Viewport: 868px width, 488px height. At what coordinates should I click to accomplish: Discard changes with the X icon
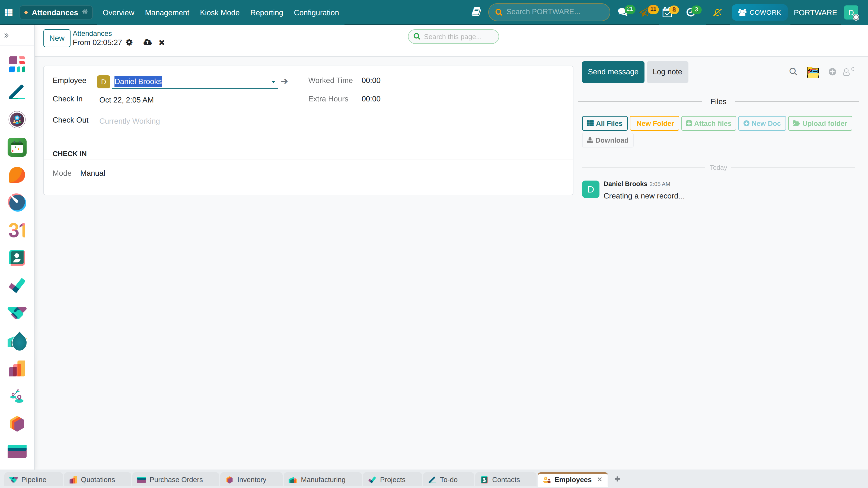162,43
